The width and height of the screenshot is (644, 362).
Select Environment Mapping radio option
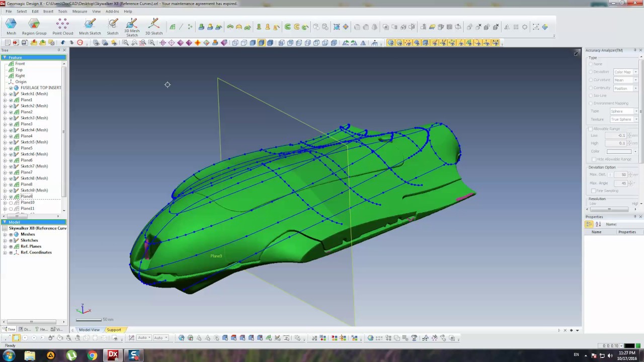tap(591, 104)
